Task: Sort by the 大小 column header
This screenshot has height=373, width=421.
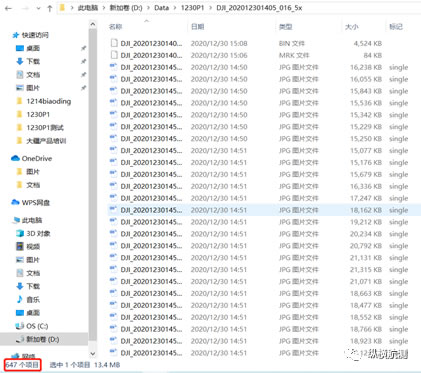Action: [351, 27]
